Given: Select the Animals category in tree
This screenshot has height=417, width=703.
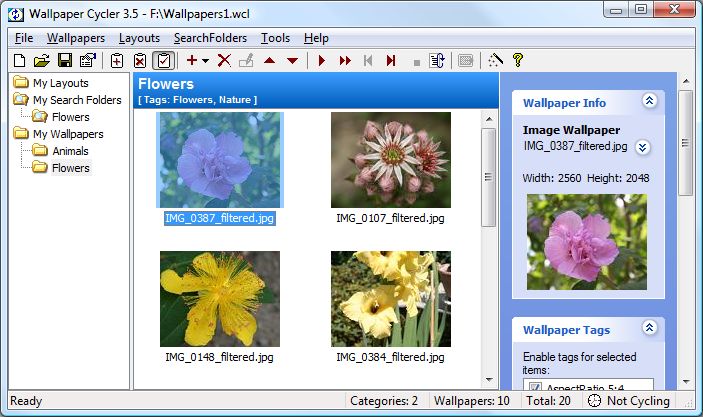Looking at the screenshot, I should pos(70,151).
